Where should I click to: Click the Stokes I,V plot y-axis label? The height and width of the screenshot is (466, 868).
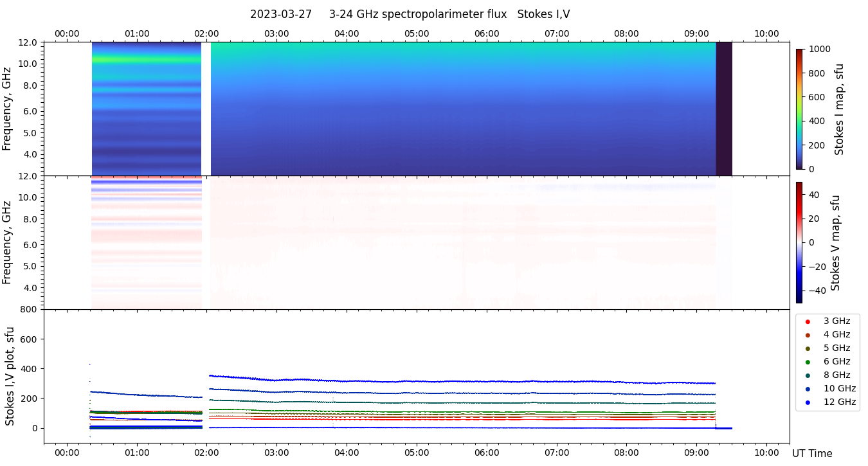coord(10,376)
